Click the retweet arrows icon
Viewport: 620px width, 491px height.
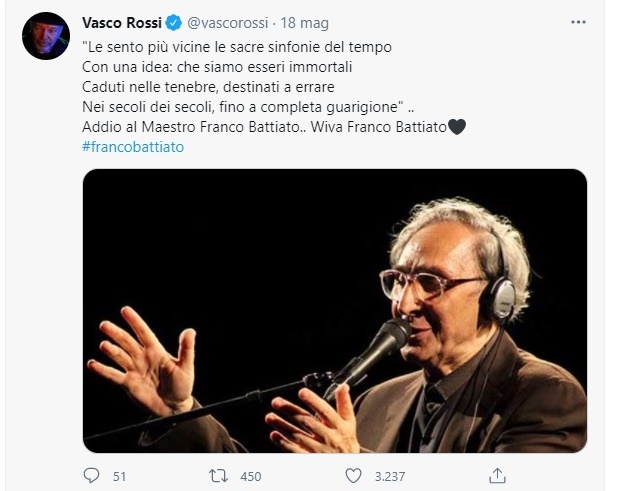[x=218, y=476]
